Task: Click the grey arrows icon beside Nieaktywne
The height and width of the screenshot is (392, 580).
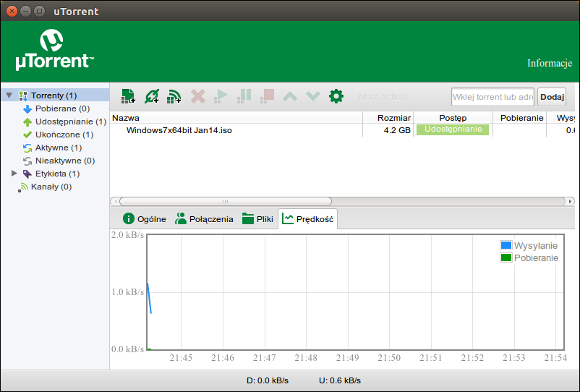Action: pyautogui.click(x=27, y=161)
